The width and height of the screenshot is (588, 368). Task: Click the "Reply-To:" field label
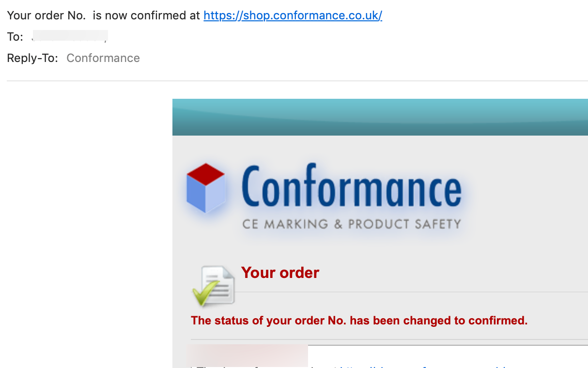pos(32,58)
